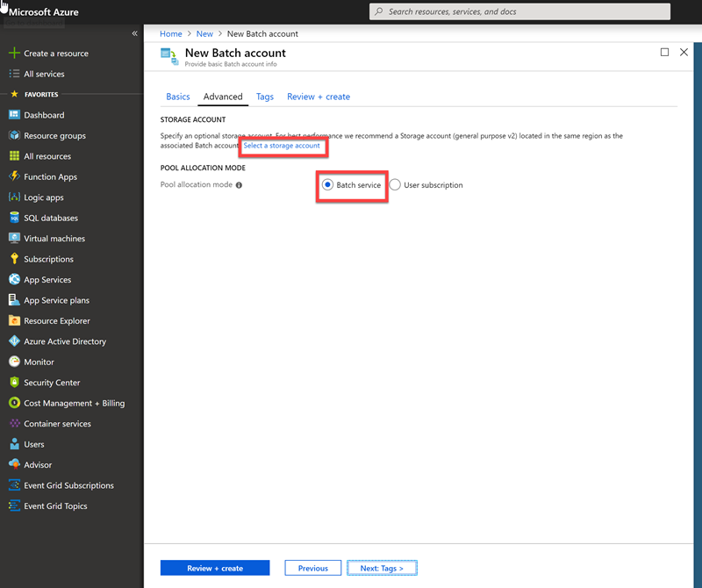Viewport: 702px width, 588px height.
Task: Open the Azure Active Directory icon
Action: coord(14,341)
